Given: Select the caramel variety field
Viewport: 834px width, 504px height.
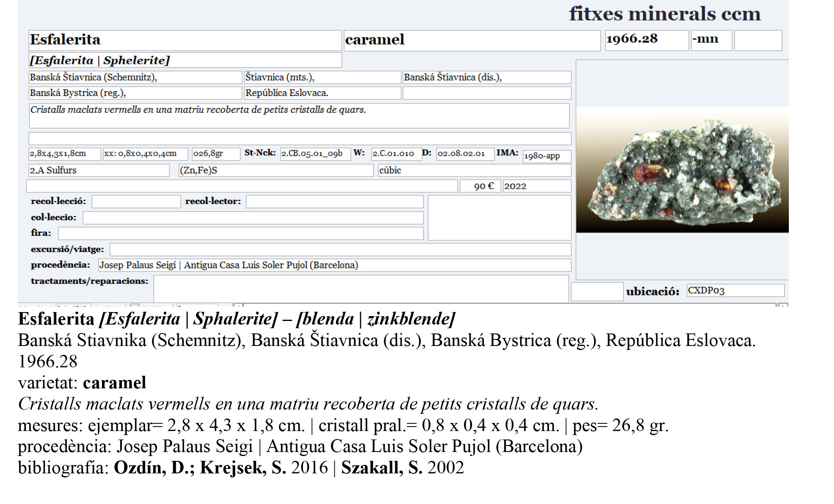Looking at the screenshot, I should click(472, 40).
